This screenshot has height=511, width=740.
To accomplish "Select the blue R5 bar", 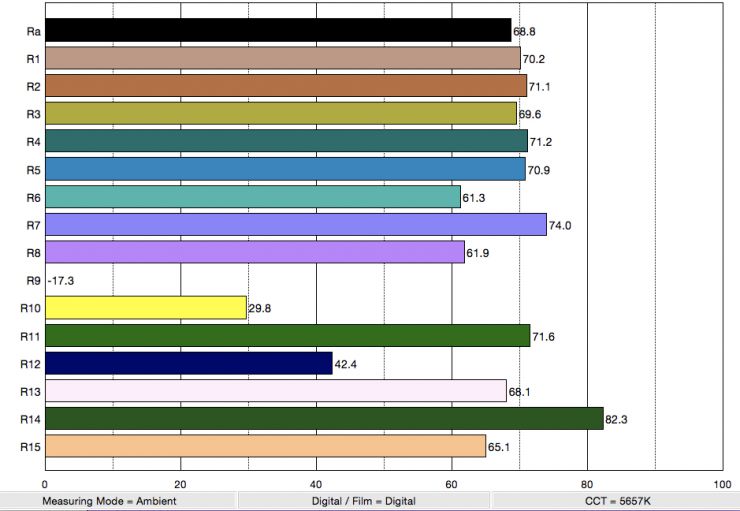I will [x=285, y=169].
